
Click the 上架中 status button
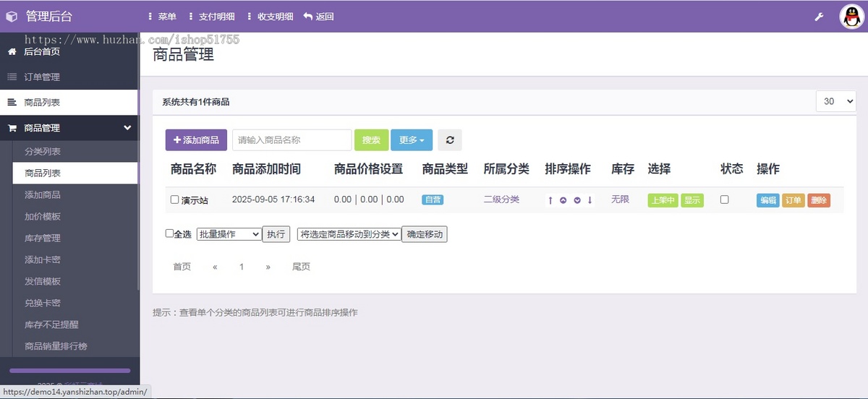pyautogui.click(x=663, y=200)
